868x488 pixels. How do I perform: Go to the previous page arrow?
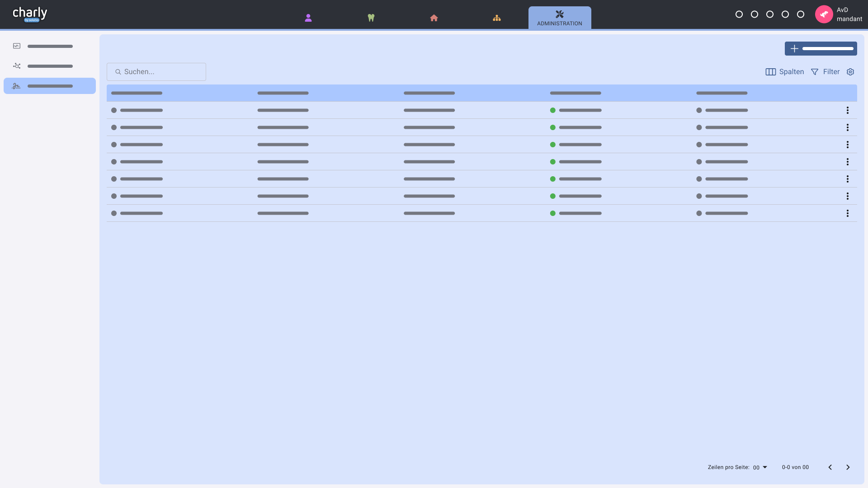coord(830,467)
